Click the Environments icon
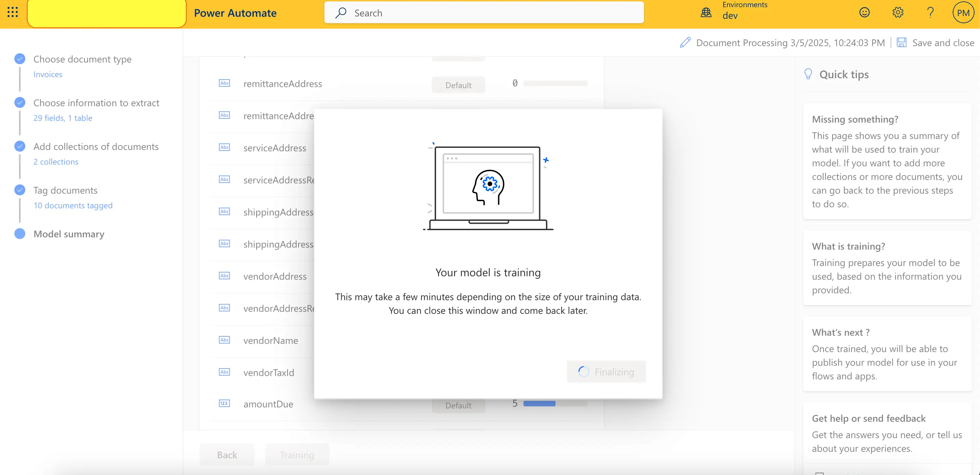This screenshot has height=475, width=980. 707,13
